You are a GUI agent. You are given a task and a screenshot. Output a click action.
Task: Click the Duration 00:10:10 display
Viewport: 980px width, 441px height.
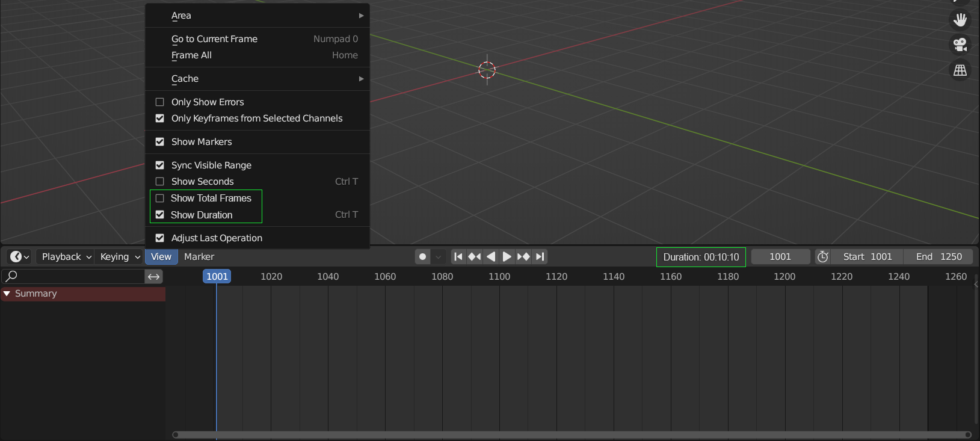[701, 257]
